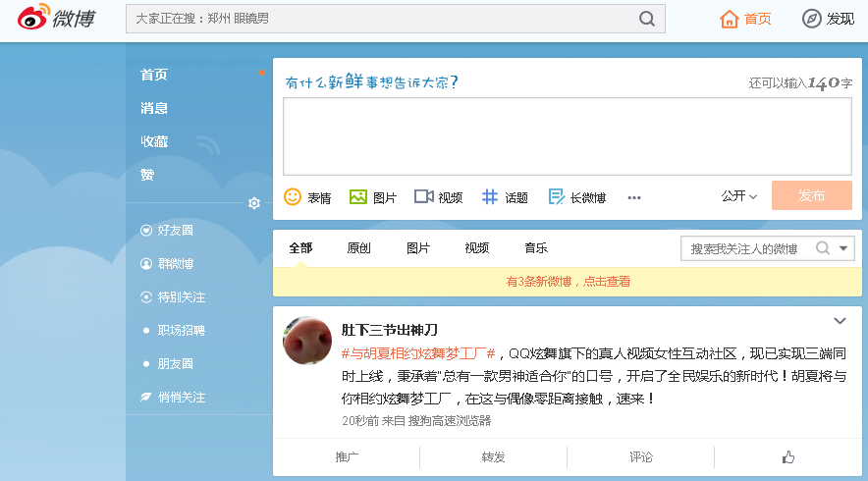Click the 首页 house icon in header

pyautogui.click(x=729, y=19)
